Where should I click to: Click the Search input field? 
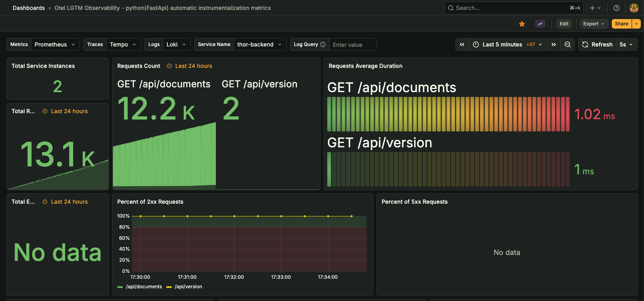coord(514,8)
